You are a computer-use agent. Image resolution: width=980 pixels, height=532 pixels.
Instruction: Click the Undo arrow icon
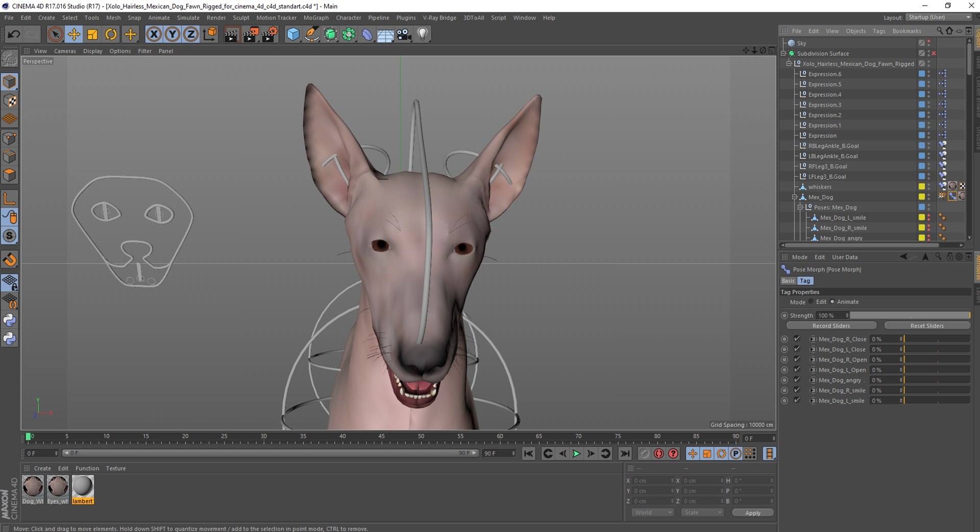[14, 34]
